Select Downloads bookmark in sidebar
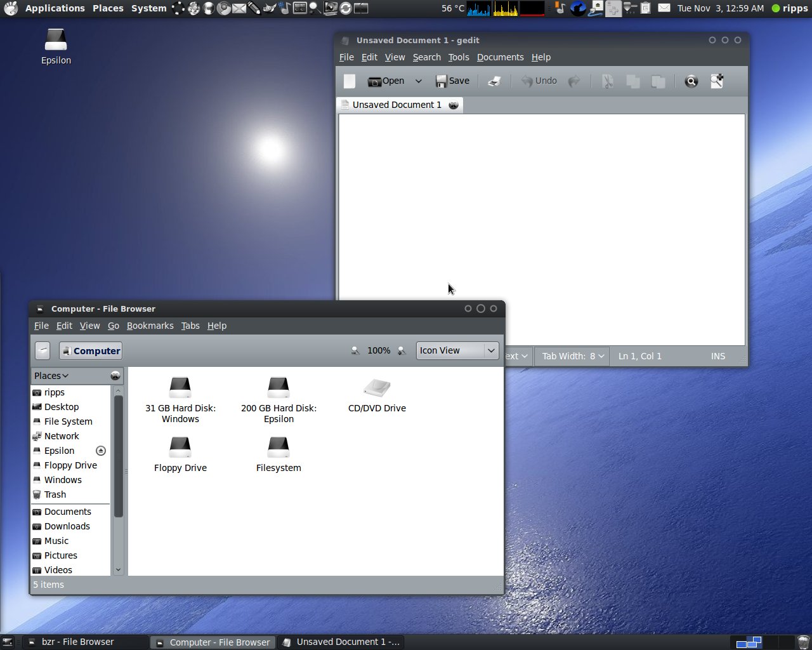Image resolution: width=812 pixels, height=650 pixels. click(70, 526)
